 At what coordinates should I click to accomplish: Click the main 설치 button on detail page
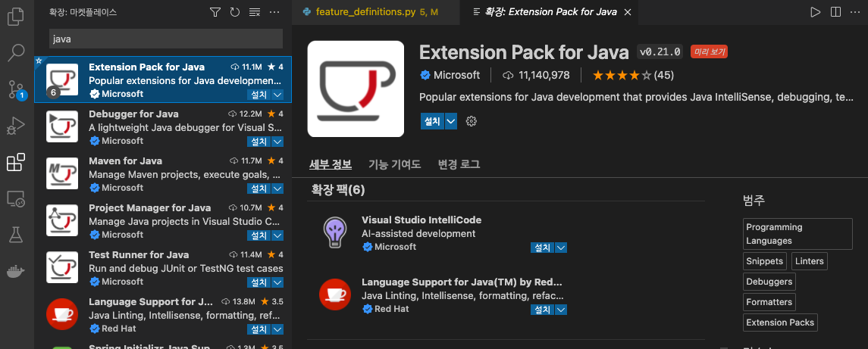432,120
